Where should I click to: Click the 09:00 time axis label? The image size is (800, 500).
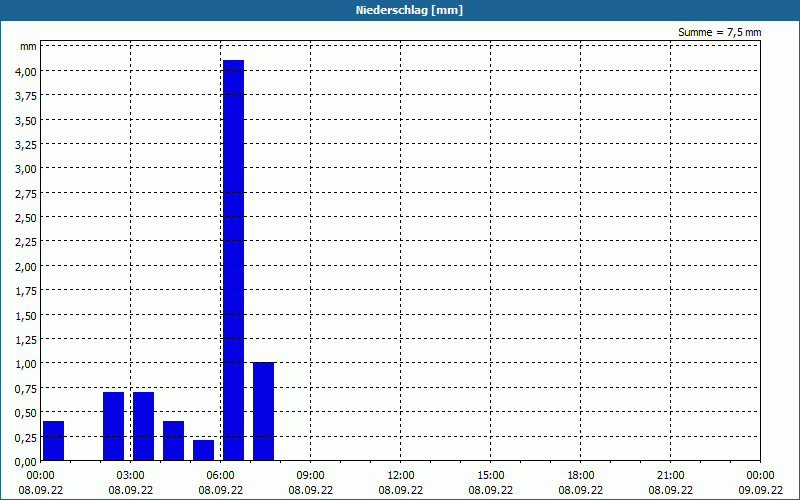click(310, 476)
